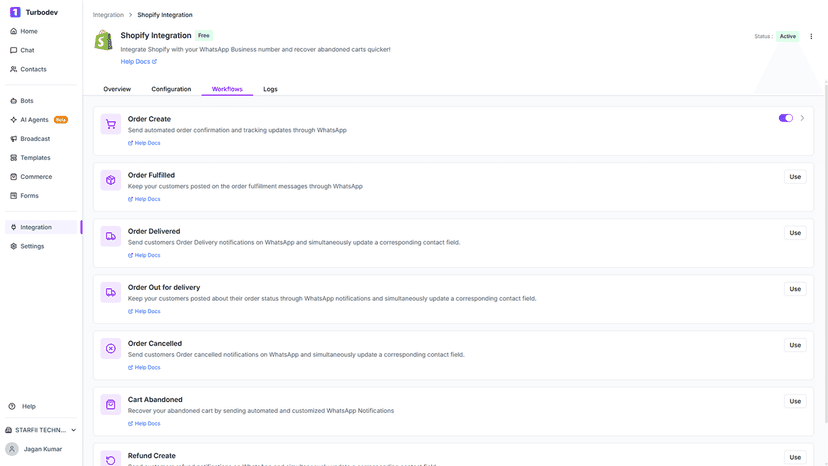The height and width of the screenshot is (466, 828).
Task: Open Help Docs under Order Create
Action: [144, 143]
